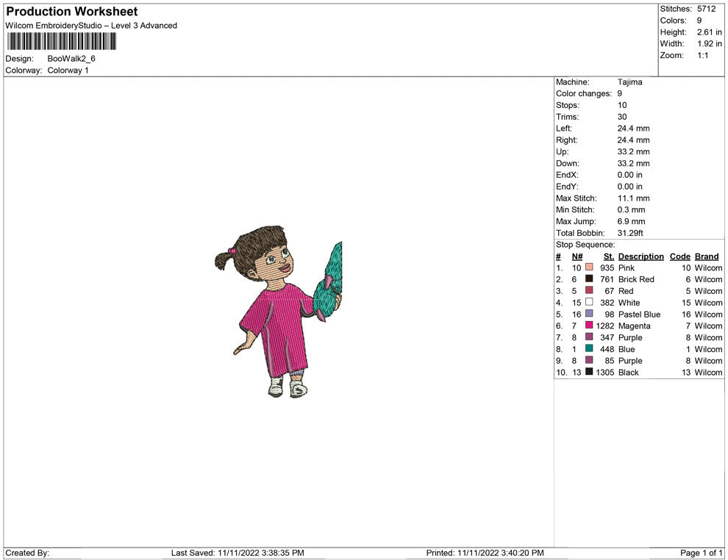Click the Pastel Blue thread color swatch
728x560 pixels.
click(589, 314)
